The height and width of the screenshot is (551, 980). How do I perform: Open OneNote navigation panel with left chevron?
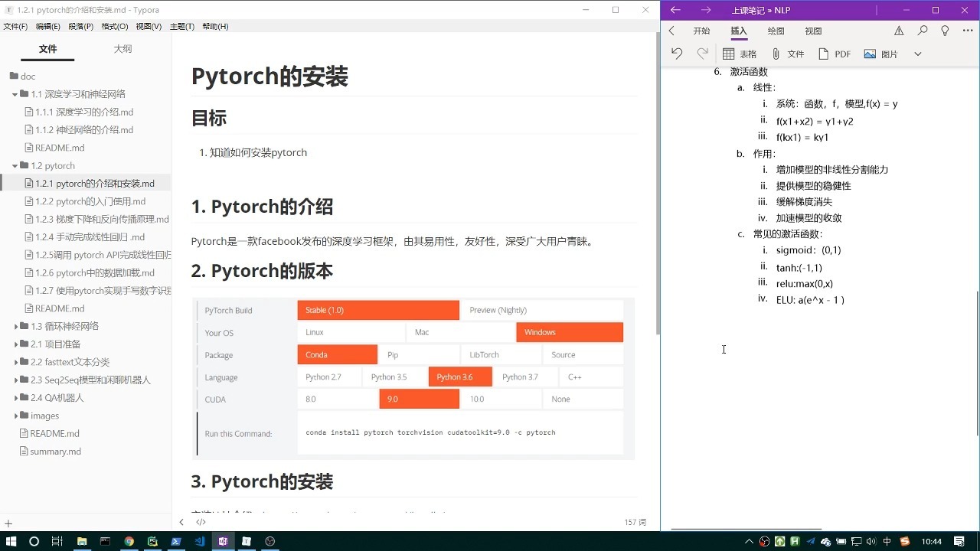click(671, 31)
